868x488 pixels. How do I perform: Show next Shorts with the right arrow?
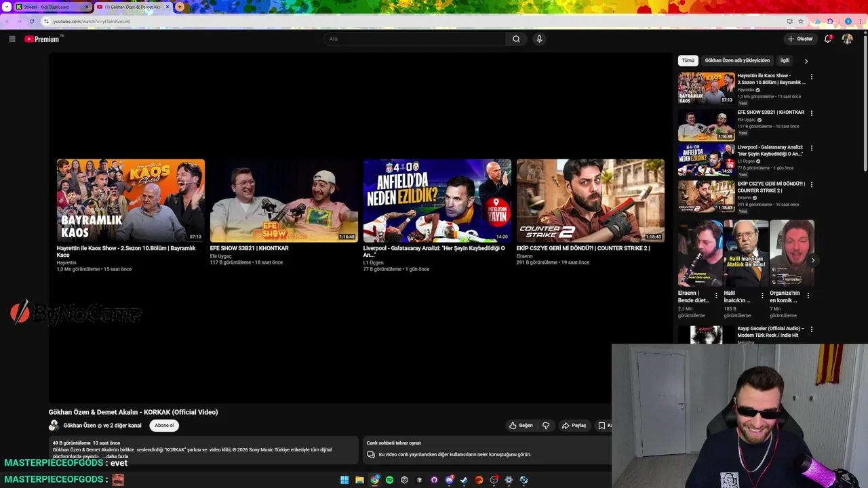pyautogui.click(x=812, y=260)
